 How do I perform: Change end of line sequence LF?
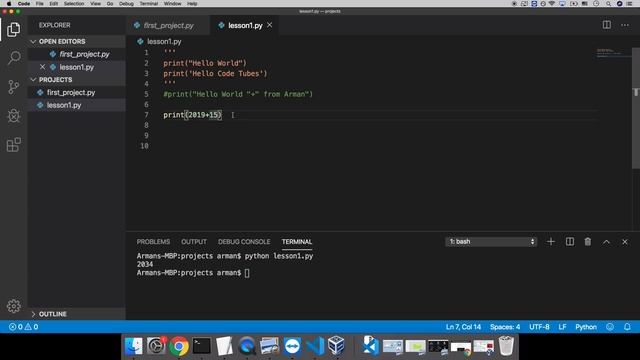[x=562, y=327]
